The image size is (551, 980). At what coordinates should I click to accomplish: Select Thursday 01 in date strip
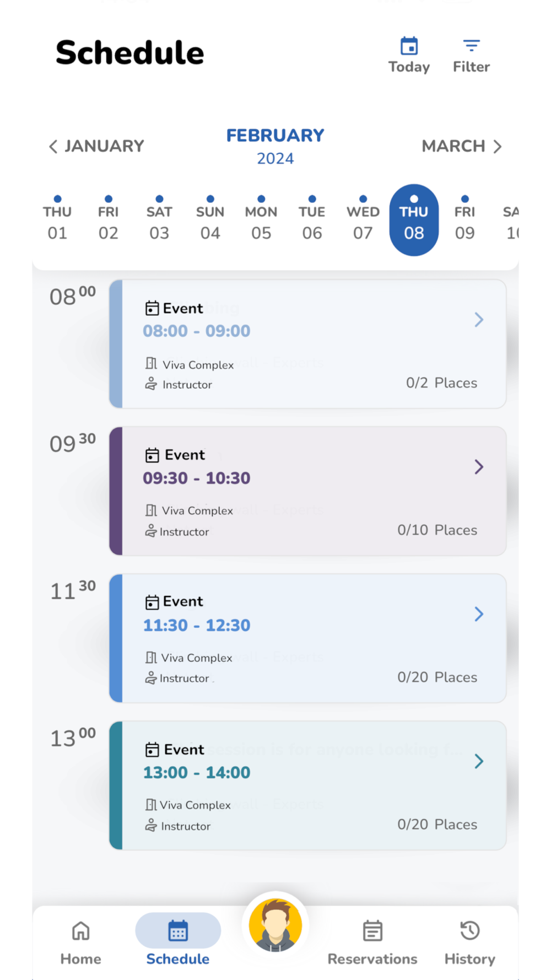(x=57, y=222)
